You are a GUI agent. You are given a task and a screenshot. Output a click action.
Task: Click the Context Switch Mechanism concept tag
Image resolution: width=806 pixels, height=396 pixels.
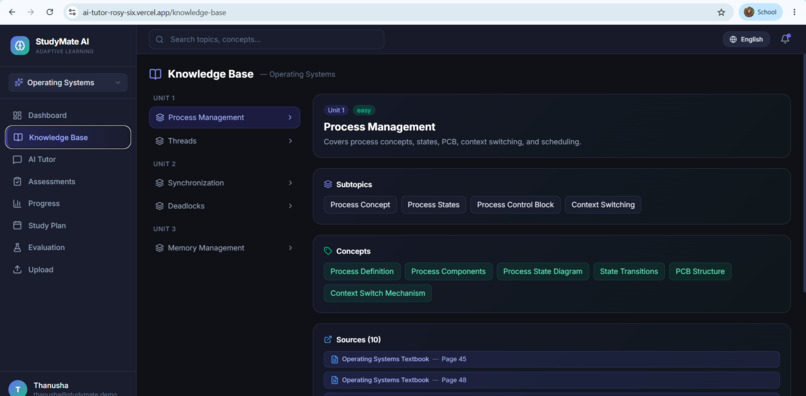[x=378, y=293]
